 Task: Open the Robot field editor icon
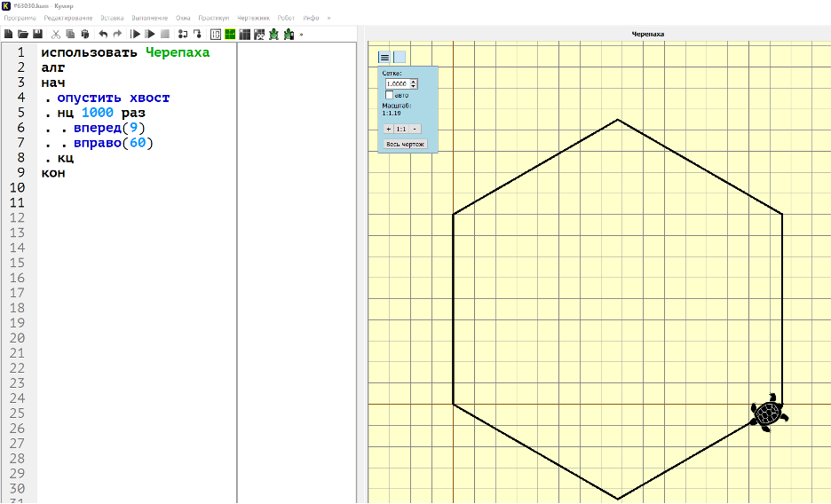point(259,35)
